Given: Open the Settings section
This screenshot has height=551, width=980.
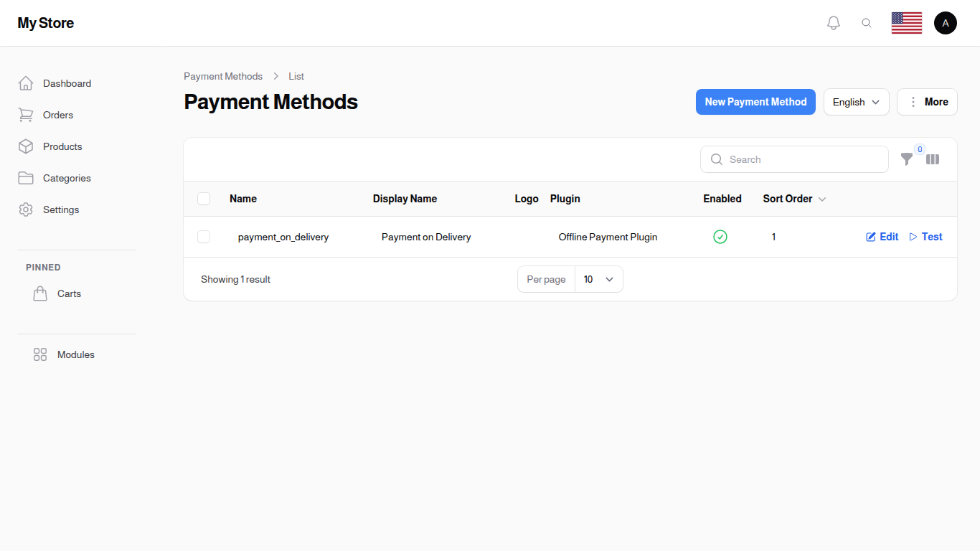Looking at the screenshot, I should [60, 209].
